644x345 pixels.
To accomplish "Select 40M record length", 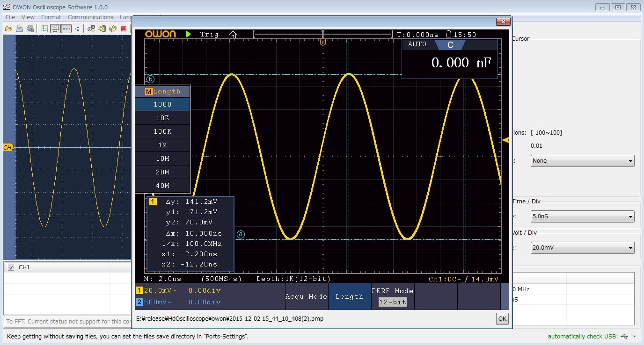I will point(162,186).
